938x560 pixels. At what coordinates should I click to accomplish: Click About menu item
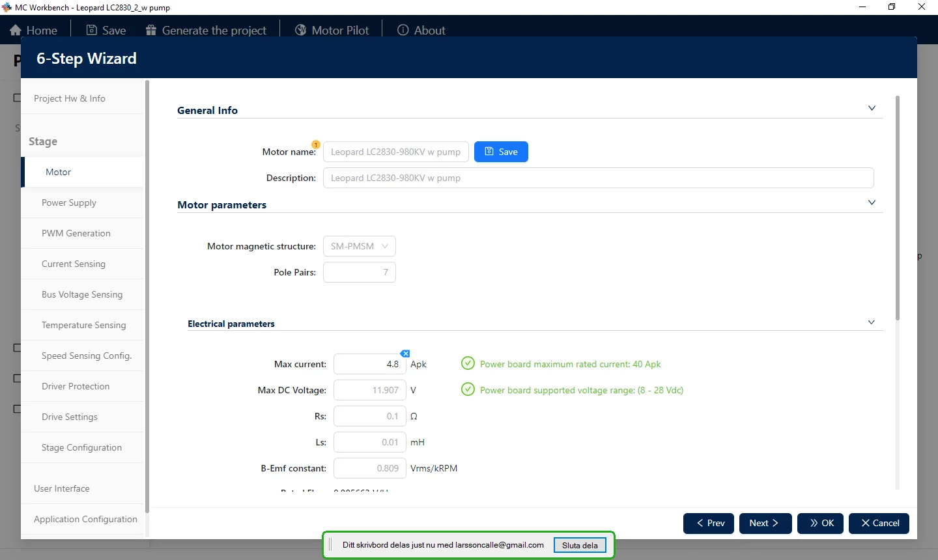(x=421, y=31)
